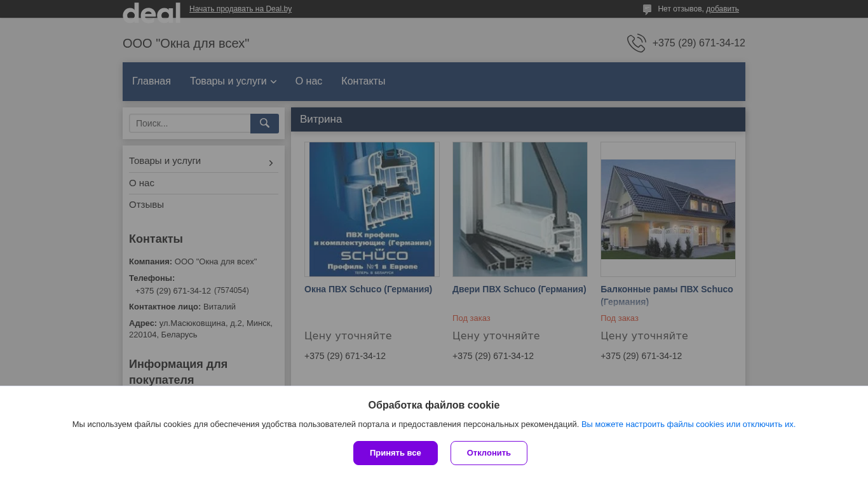The height and width of the screenshot is (488, 868).
Task: Click the phone handset icon
Action: [636, 43]
